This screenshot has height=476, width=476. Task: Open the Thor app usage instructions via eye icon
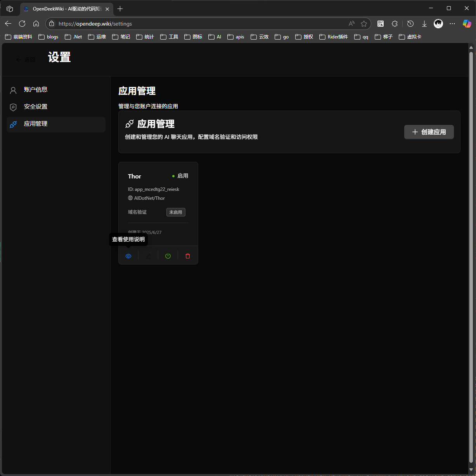[x=128, y=256]
